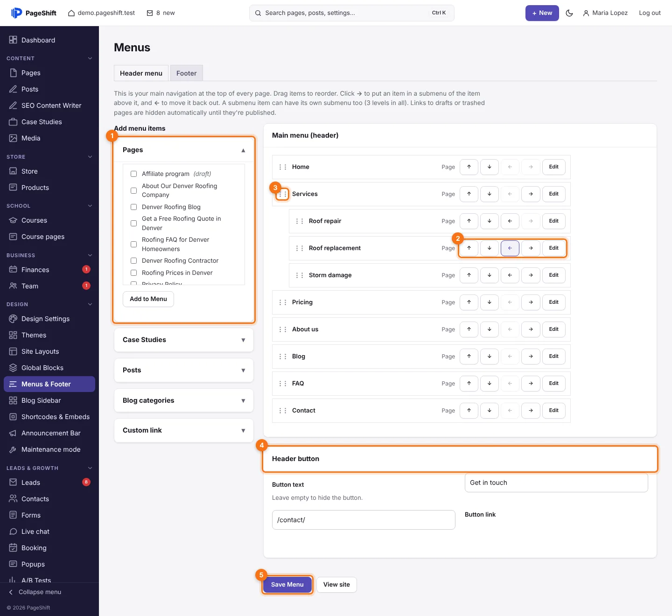Image resolution: width=672 pixels, height=616 pixels.
Task: Focus the Button text input field
Action: click(x=556, y=483)
